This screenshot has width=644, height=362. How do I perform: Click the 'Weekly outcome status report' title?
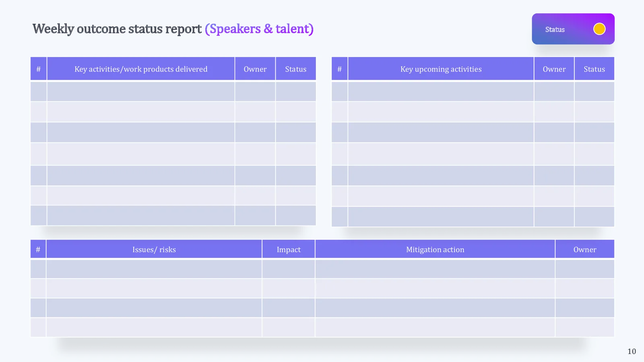coord(117,29)
